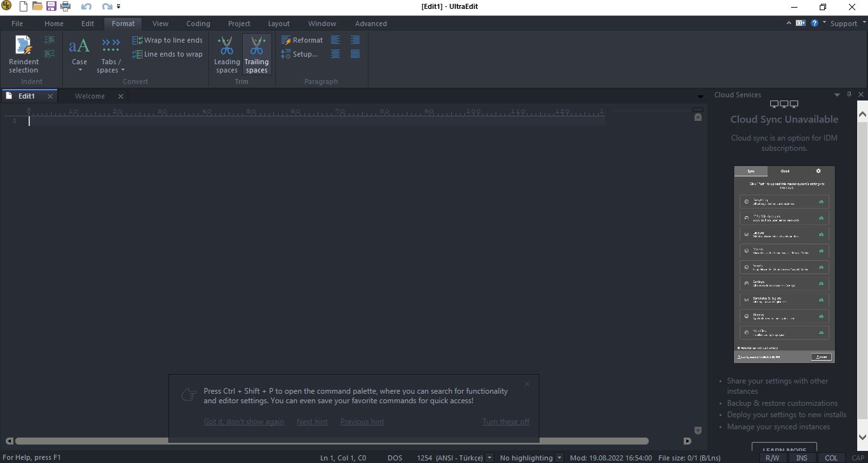
Task: Convert wrap to line ends
Action: pos(168,40)
